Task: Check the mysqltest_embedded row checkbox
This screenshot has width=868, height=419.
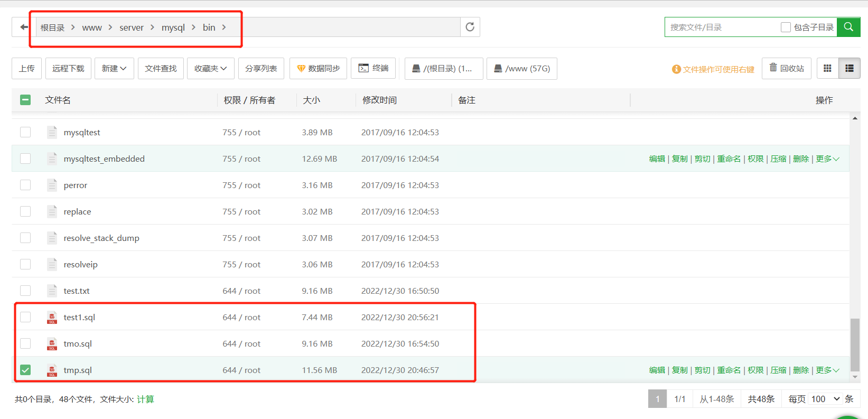Action: point(25,159)
